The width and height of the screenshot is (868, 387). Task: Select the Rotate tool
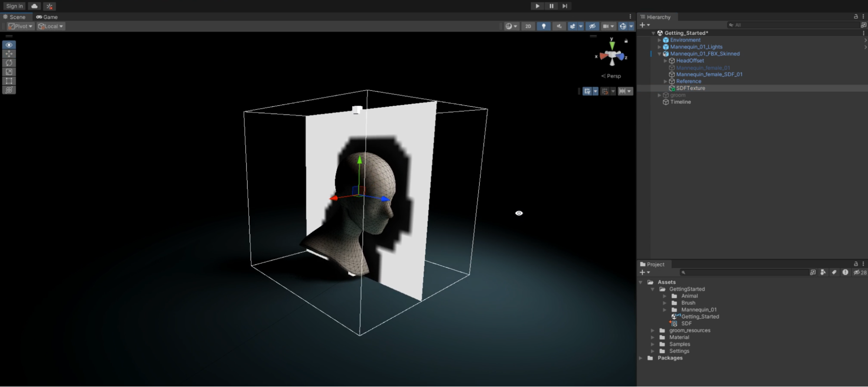[x=9, y=63]
